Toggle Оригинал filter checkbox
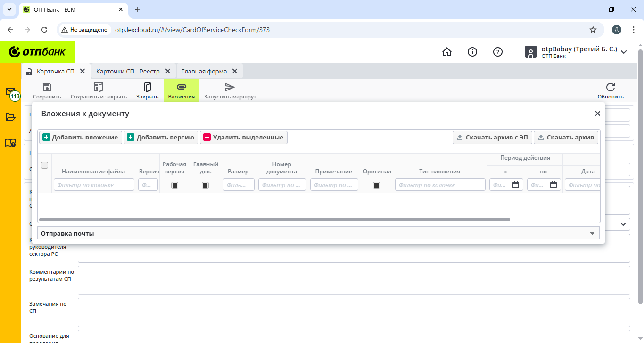This screenshot has width=644, height=343. (376, 185)
